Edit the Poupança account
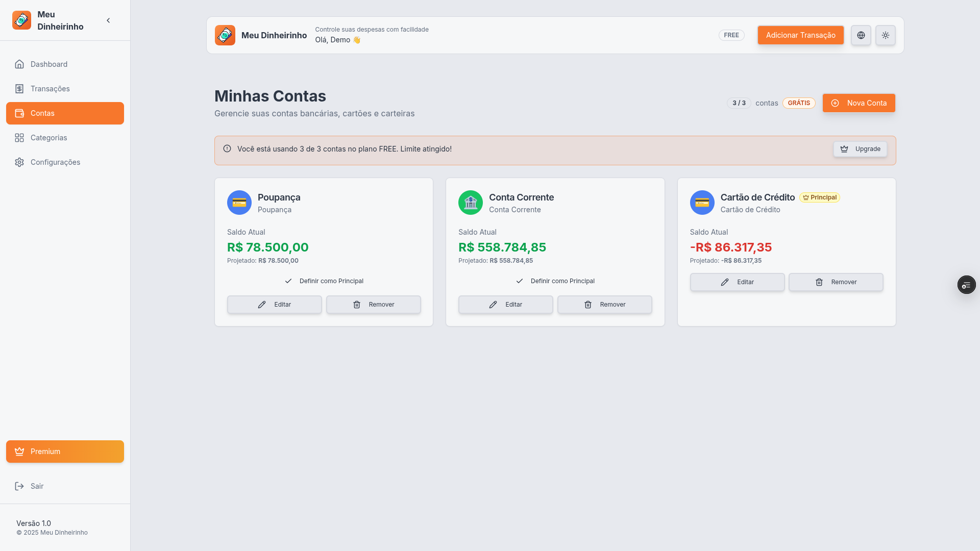Screen dimensions: 980x551 (x=274, y=305)
